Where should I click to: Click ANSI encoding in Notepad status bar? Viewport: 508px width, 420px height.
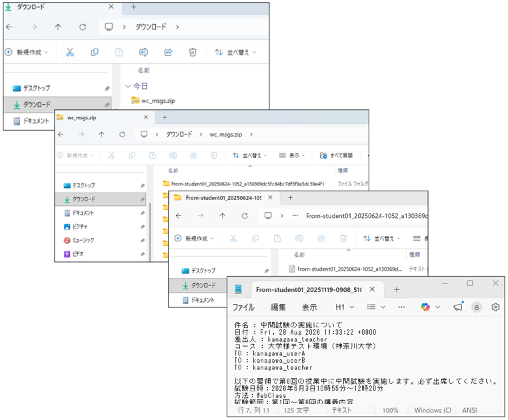coord(469,410)
